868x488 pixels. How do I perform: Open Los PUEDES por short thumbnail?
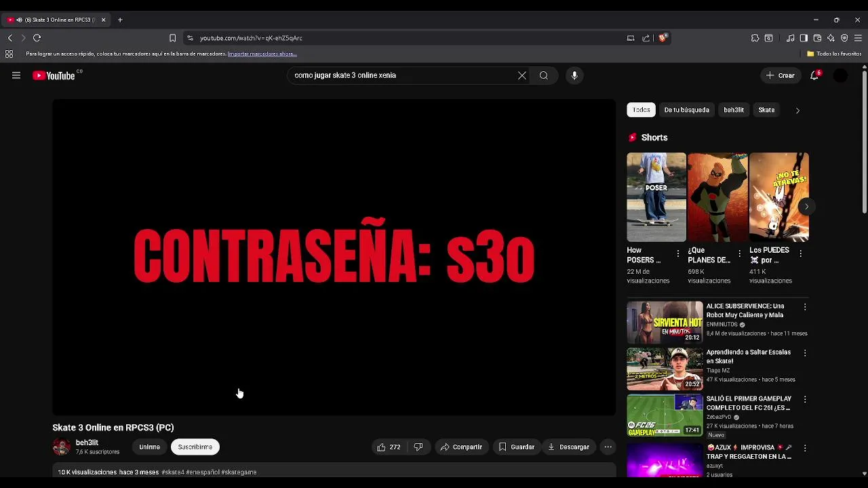click(x=778, y=197)
